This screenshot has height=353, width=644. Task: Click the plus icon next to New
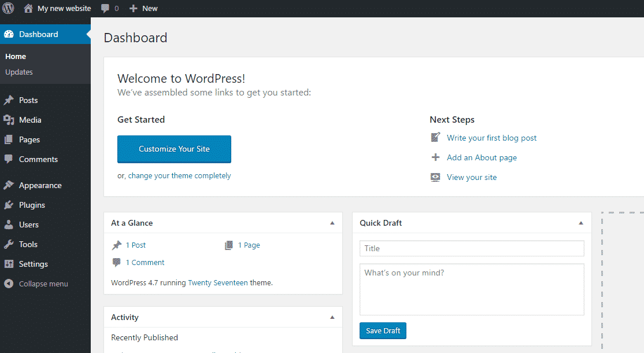pyautogui.click(x=133, y=8)
